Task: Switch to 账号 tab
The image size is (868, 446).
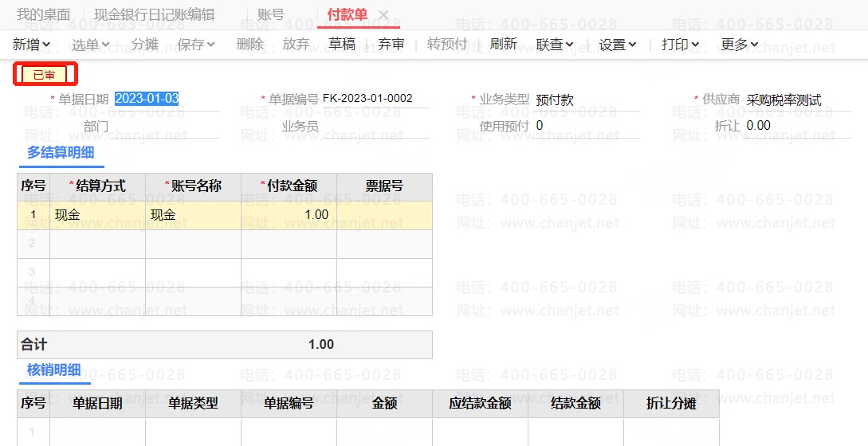Action: (x=271, y=15)
